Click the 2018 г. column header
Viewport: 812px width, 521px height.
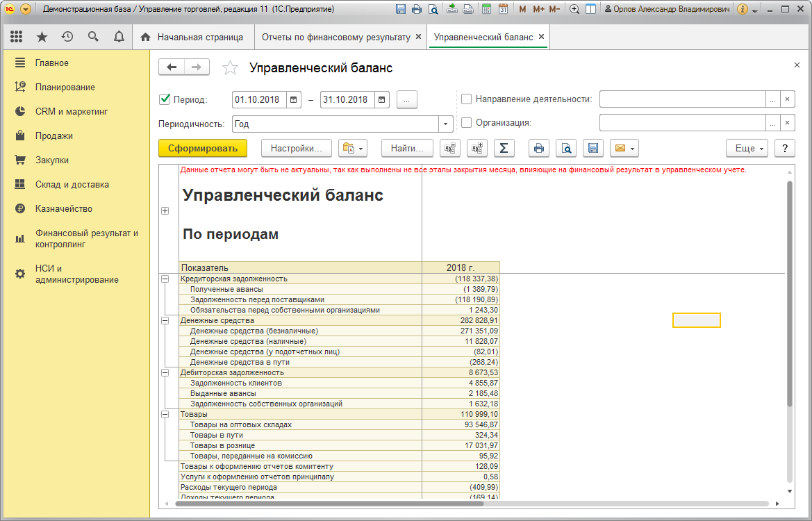coord(461,267)
